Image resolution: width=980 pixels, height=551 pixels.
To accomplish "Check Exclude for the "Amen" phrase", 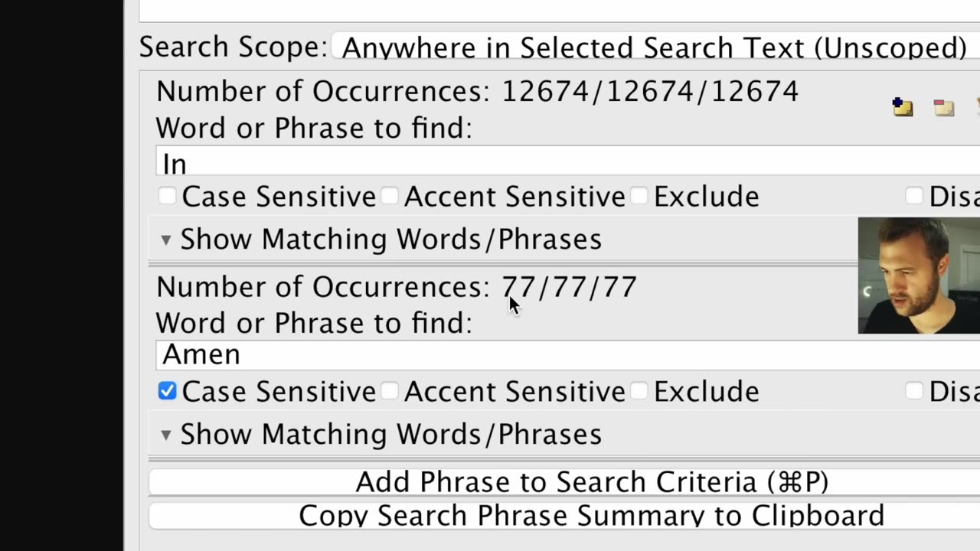I will (x=639, y=392).
